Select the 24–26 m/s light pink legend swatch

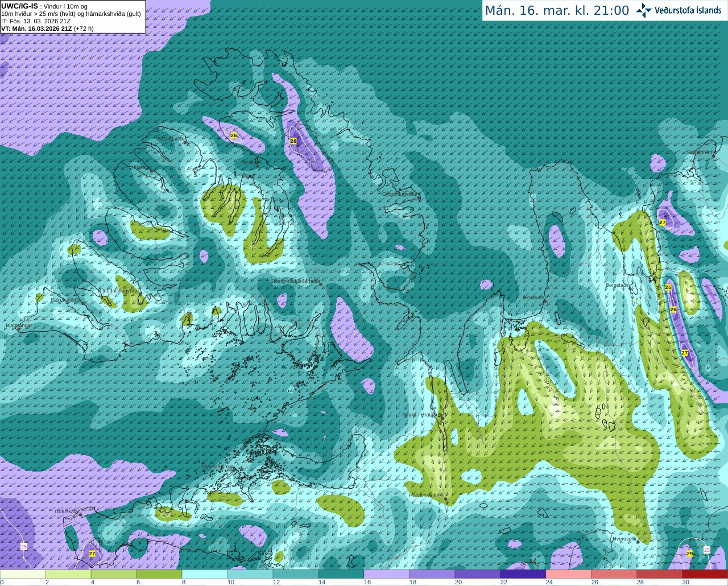(569, 574)
